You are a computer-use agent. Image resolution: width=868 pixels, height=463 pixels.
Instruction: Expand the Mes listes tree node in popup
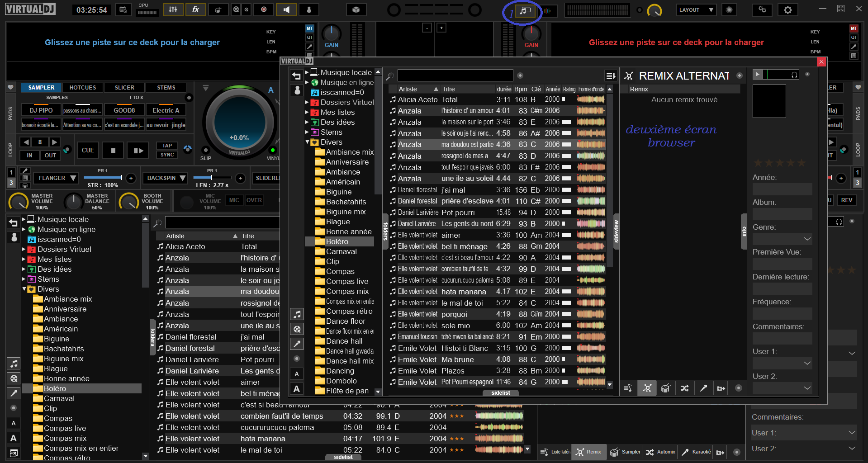(x=307, y=112)
